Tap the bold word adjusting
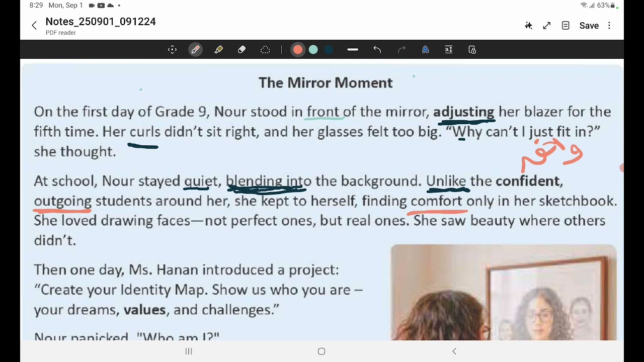 tap(464, 112)
